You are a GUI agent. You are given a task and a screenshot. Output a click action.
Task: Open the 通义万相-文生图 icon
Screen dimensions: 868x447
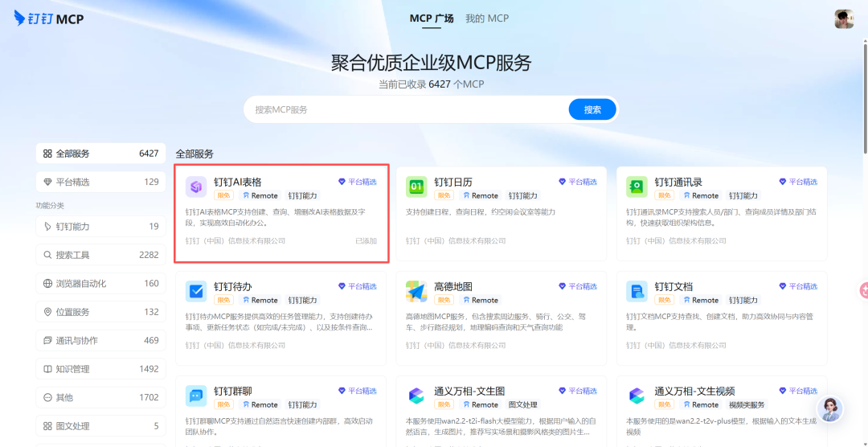[416, 396]
